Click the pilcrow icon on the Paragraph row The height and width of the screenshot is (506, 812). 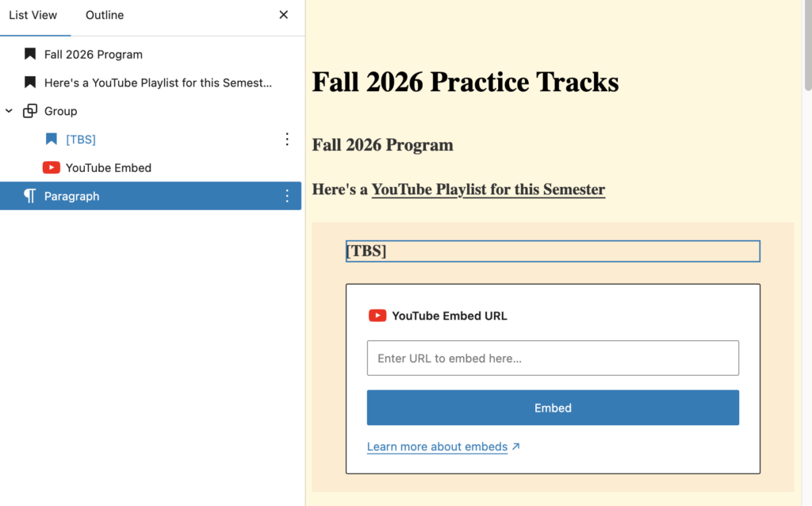tap(30, 196)
